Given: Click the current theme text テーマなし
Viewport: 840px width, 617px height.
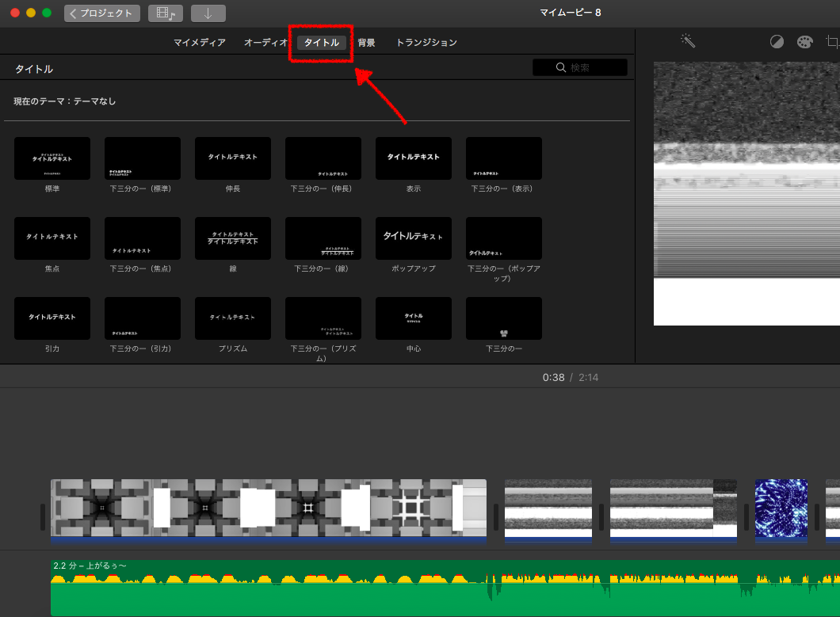Looking at the screenshot, I should point(95,101).
